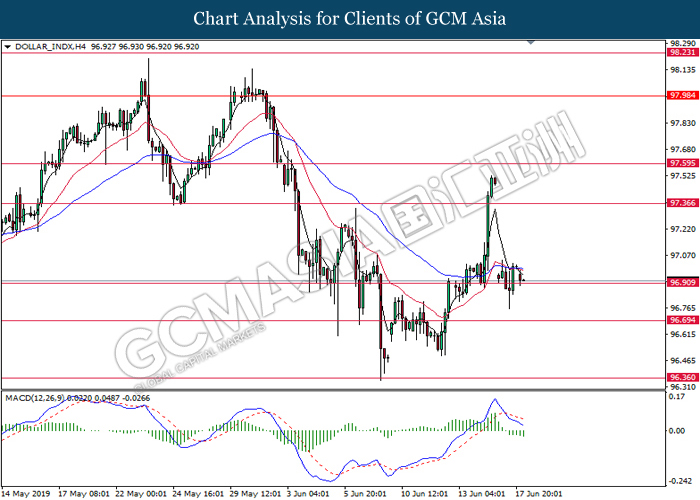Click the 10 Jun 12:01 time label
The height and width of the screenshot is (500, 700).
(425, 494)
